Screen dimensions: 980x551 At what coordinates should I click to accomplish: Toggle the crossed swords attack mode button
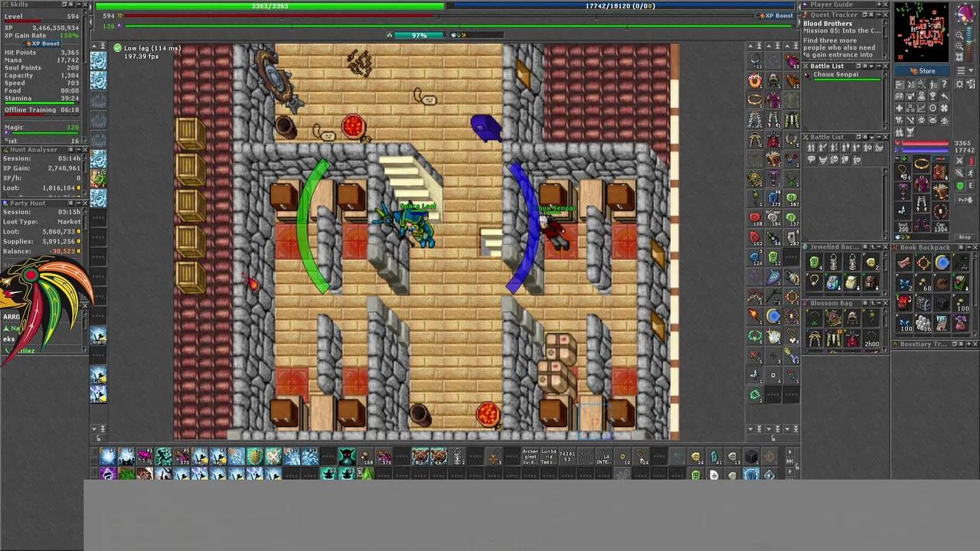pos(959,160)
